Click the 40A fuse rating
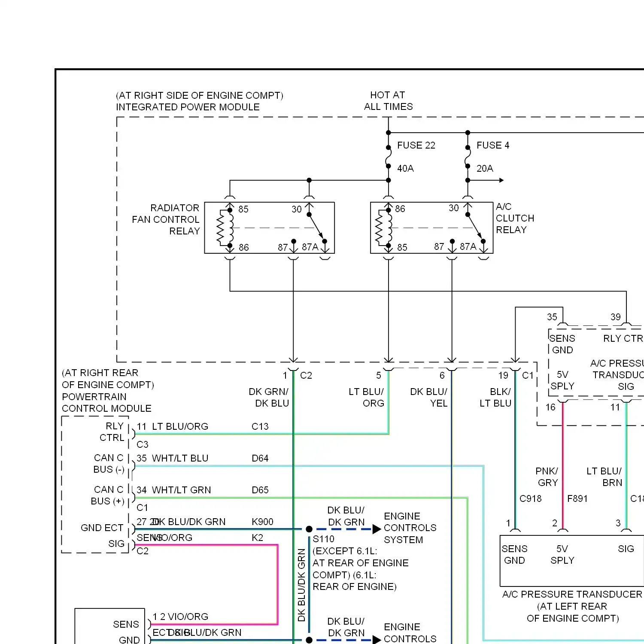 click(x=405, y=168)
